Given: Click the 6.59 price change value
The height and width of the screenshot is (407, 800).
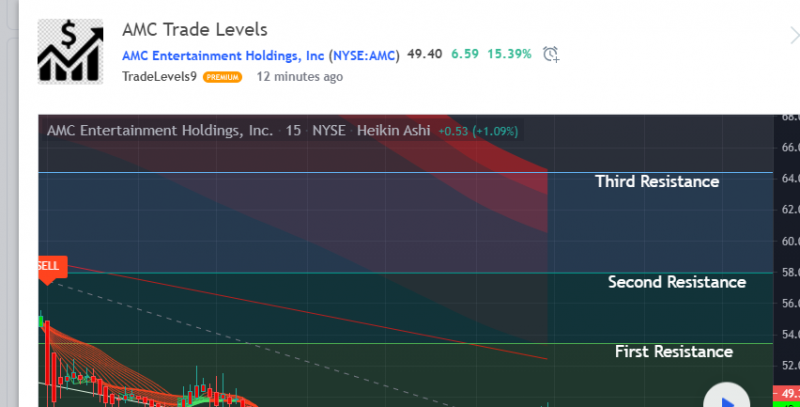Looking at the screenshot, I should (465, 54).
